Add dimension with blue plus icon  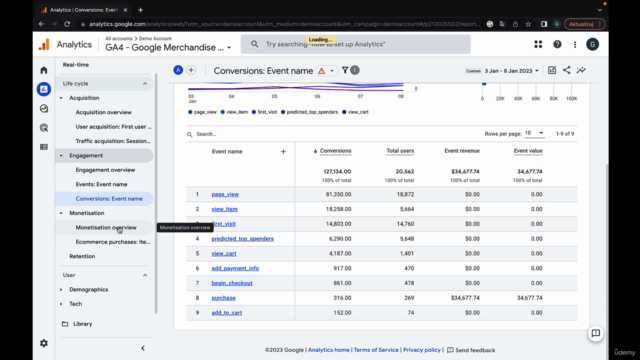click(283, 151)
